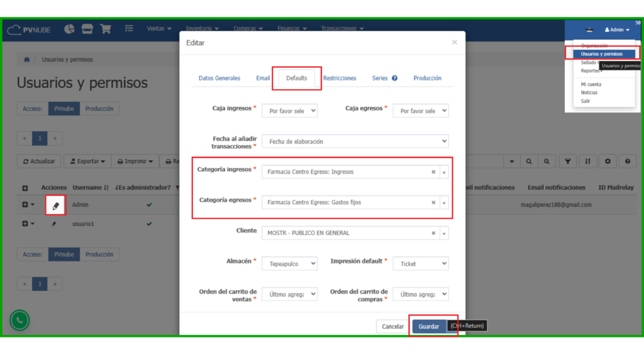
Task: Toggle Acceso to Producción at top
Action: tap(99, 109)
